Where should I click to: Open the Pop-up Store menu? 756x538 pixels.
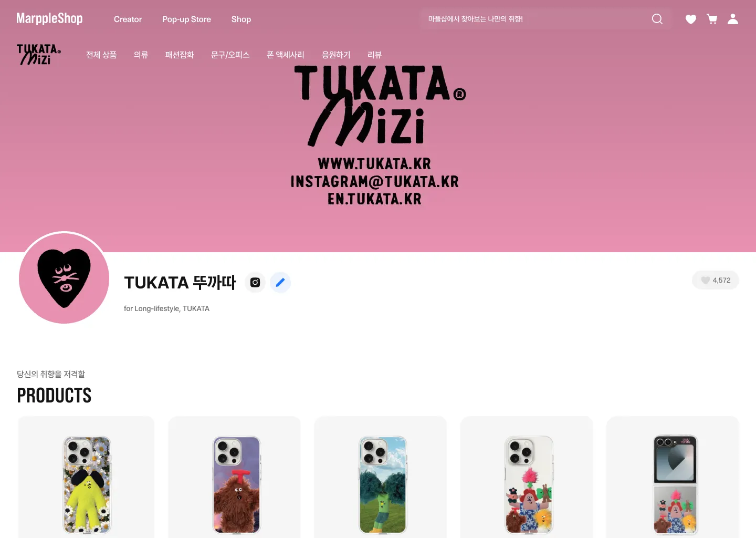click(186, 19)
